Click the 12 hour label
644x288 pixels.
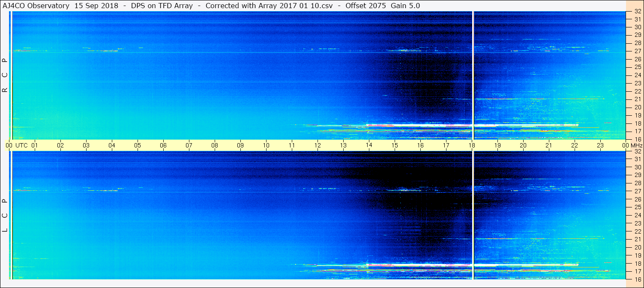coord(318,145)
